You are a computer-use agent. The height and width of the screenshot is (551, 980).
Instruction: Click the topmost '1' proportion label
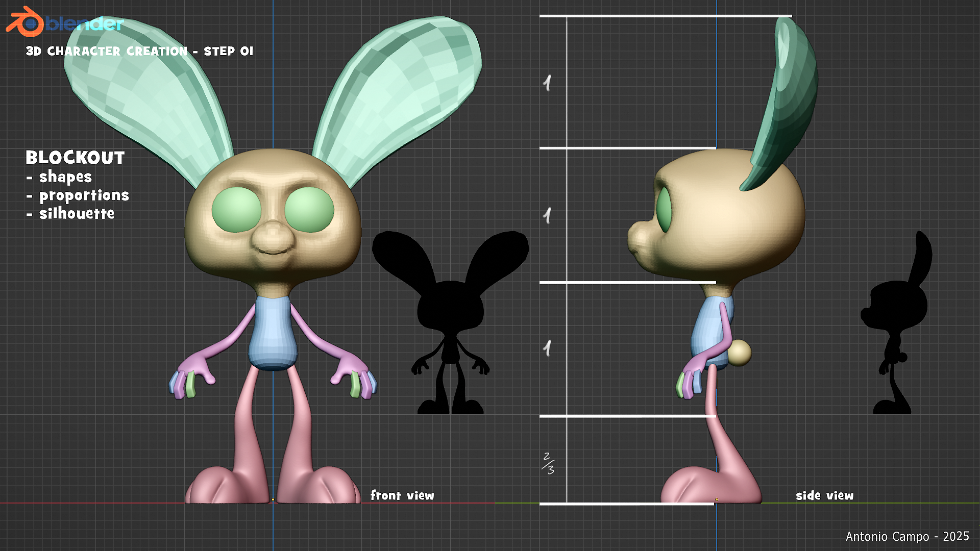547,83
